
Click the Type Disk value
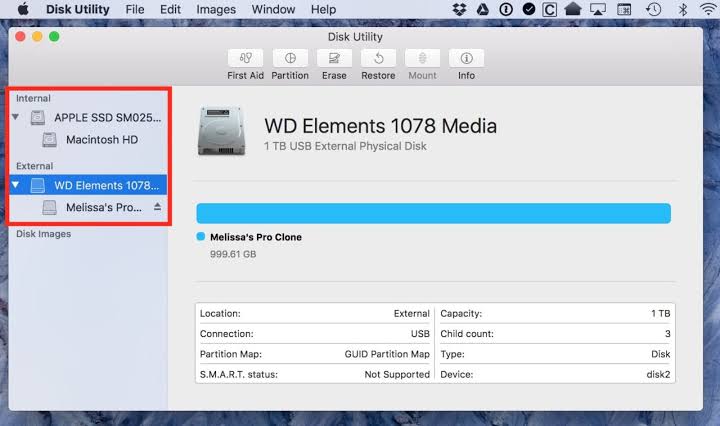click(x=660, y=354)
